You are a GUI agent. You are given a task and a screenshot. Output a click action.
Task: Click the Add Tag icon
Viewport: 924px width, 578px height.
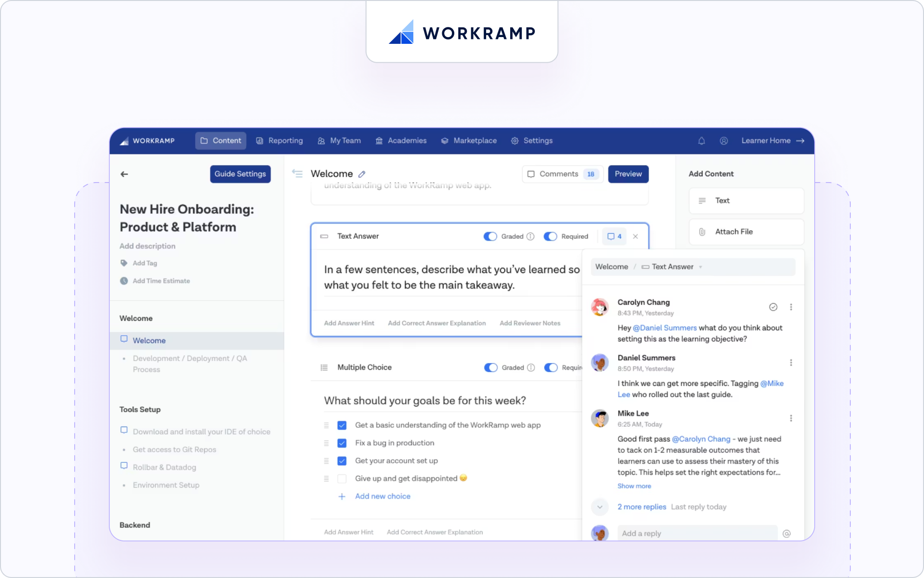pos(124,263)
